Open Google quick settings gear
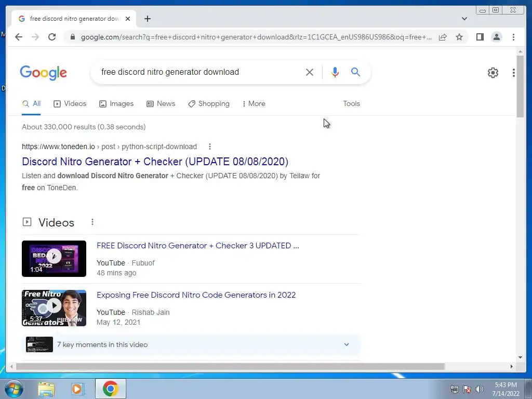 pyautogui.click(x=493, y=73)
